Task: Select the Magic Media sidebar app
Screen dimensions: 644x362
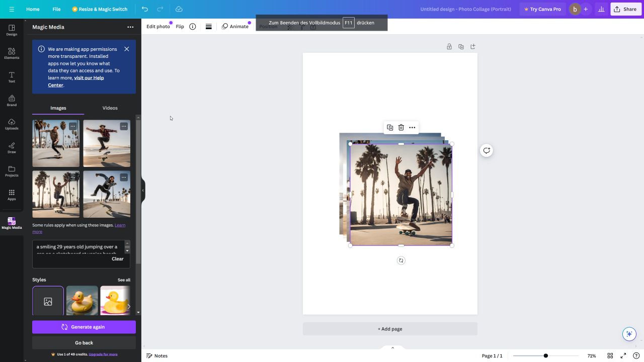Action: coord(12,223)
